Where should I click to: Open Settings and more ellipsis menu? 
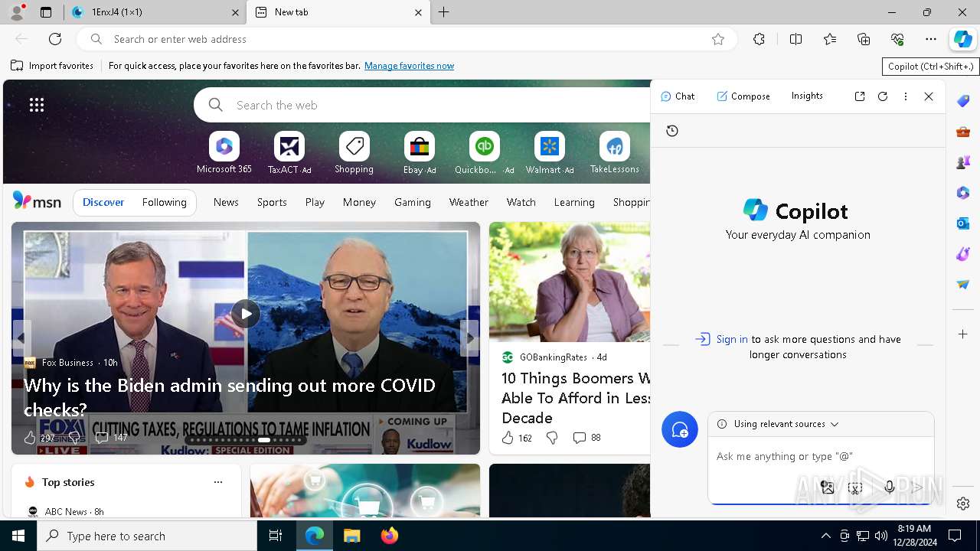(x=931, y=39)
